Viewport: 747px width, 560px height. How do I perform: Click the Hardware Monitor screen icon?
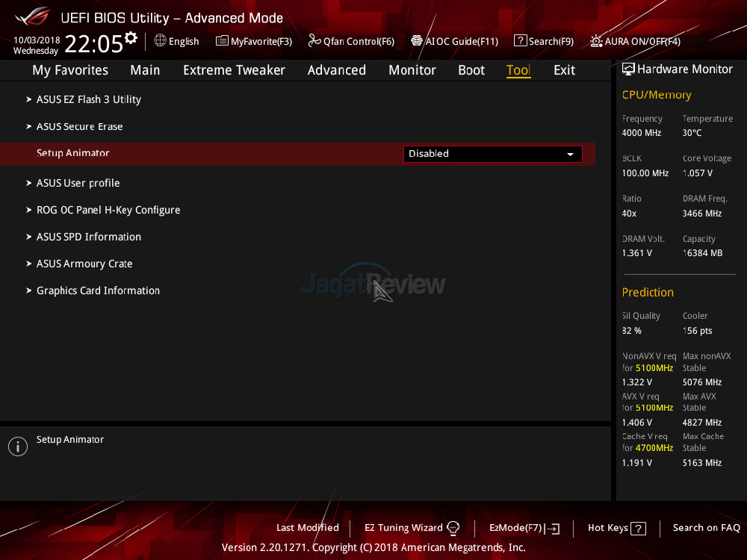(628, 69)
